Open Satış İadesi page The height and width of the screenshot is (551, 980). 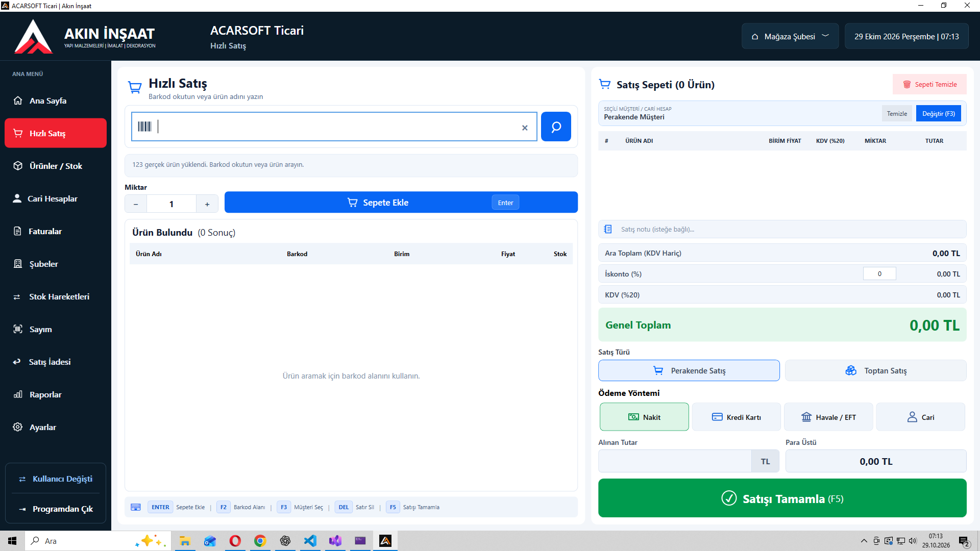pyautogui.click(x=56, y=362)
